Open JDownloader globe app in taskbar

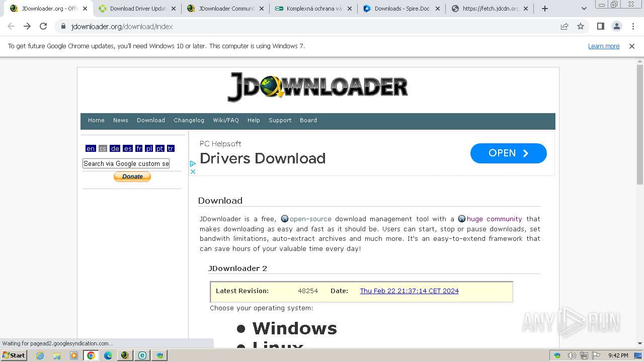click(x=125, y=355)
